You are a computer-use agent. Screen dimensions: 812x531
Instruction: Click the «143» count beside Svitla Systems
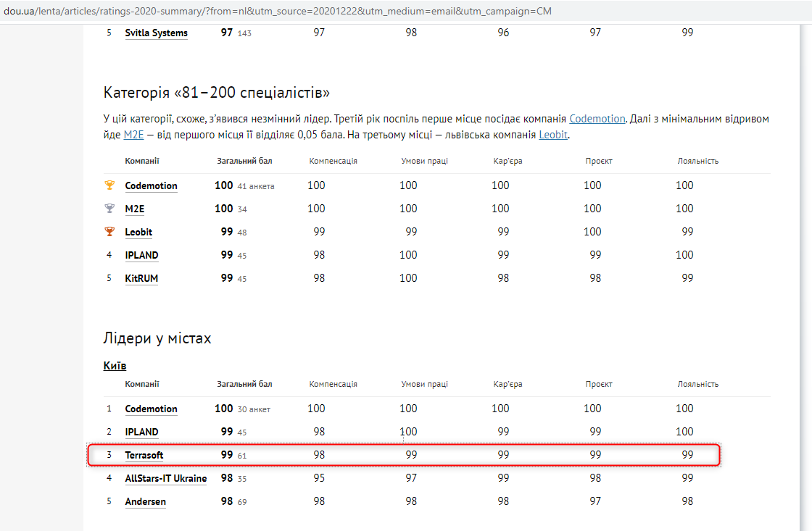[244, 33]
